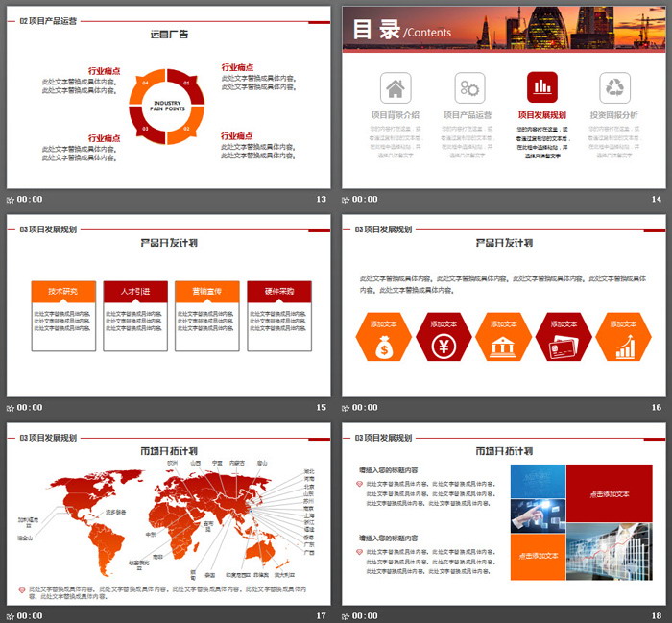Select the highlighted 项目发展规划 contents label
The width and height of the screenshot is (672, 623).
click(x=542, y=115)
